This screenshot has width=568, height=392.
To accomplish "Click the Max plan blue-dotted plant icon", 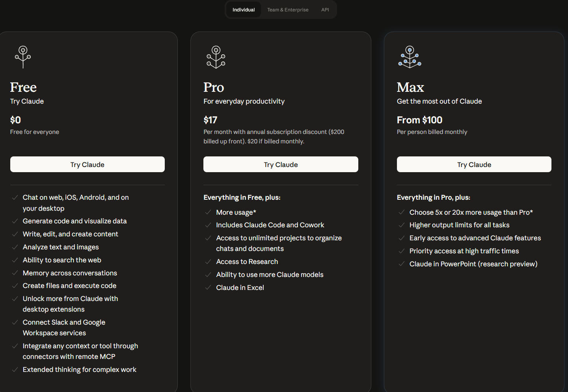I will pos(410,57).
